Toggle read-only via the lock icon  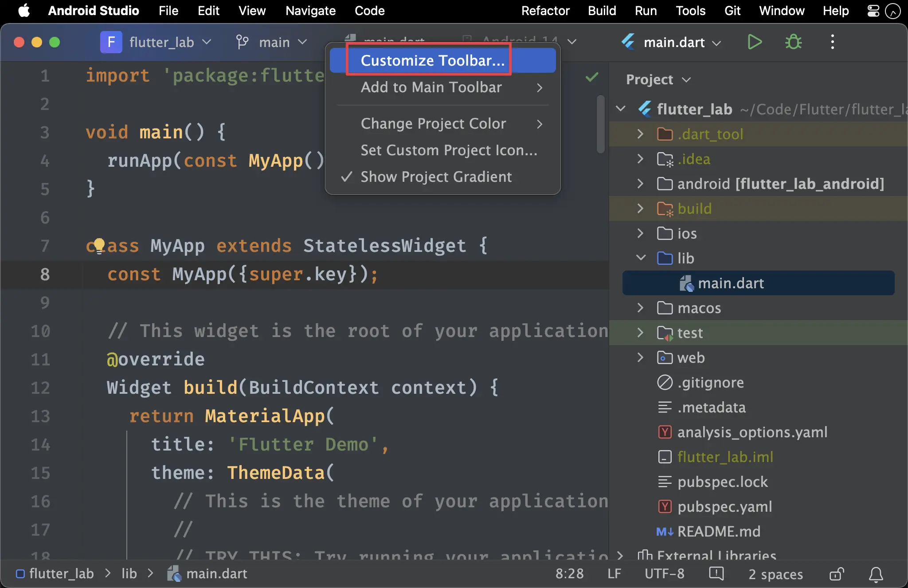tap(837, 574)
